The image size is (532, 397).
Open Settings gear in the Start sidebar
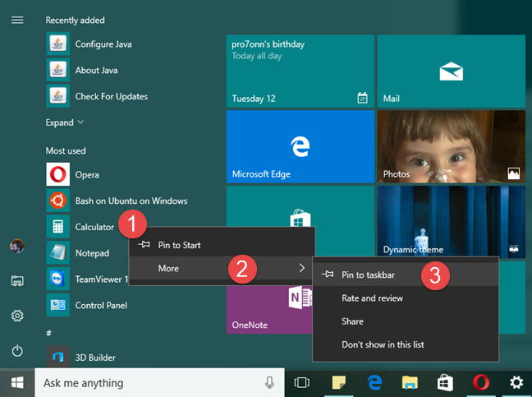[x=17, y=316]
